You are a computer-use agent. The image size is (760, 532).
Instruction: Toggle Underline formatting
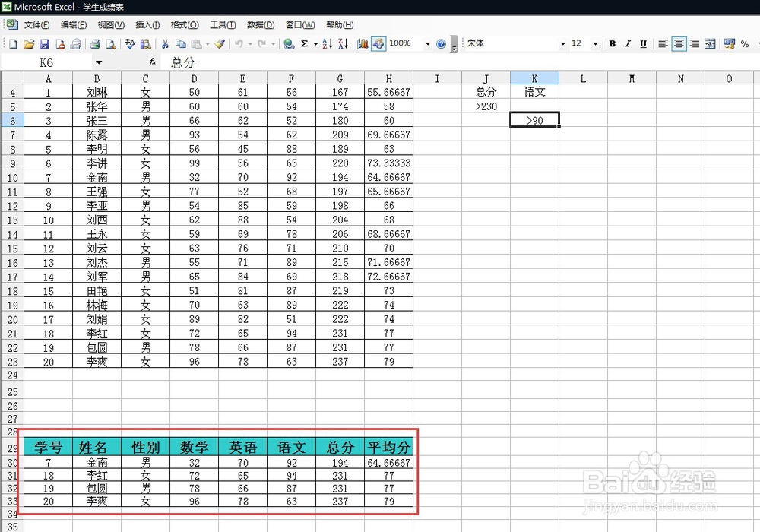click(x=643, y=44)
